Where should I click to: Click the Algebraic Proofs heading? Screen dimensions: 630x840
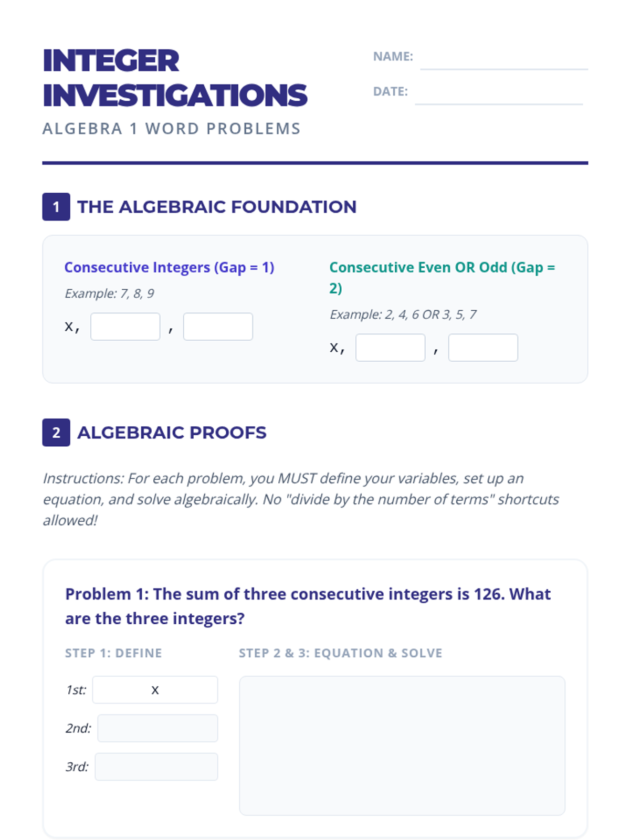point(172,433)
